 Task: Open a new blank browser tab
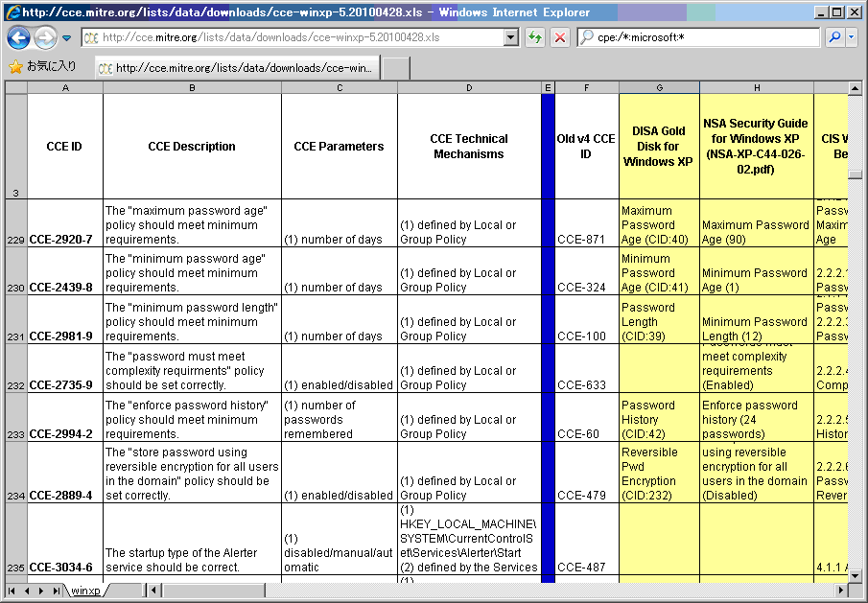396,68
